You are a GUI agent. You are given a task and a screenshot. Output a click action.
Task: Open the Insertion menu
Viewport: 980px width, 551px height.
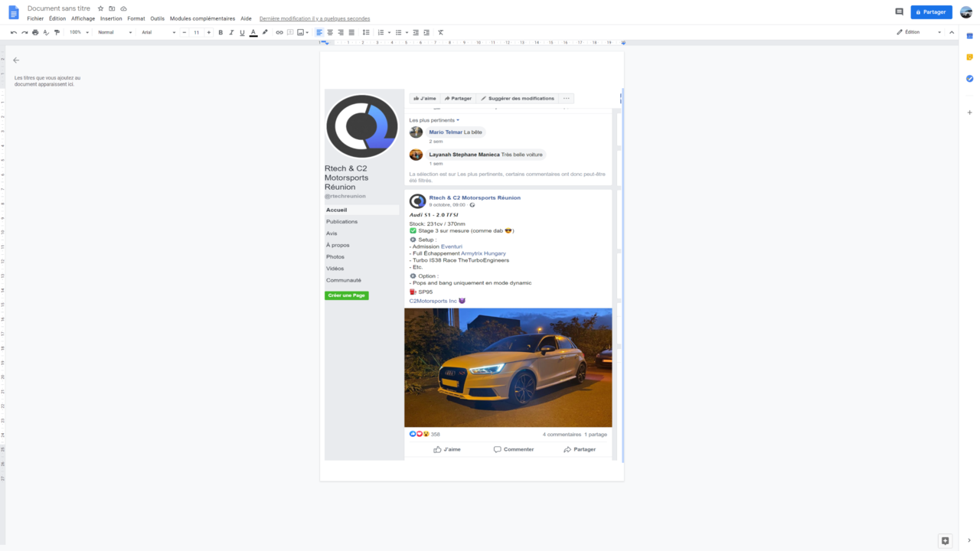[111, 18]
